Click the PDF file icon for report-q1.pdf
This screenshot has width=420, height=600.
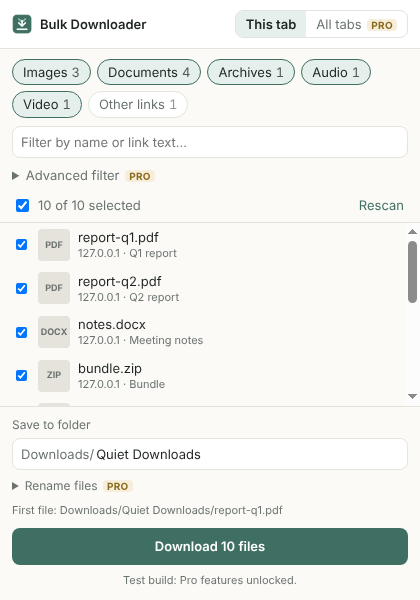pyautogui.click(x=54, y=245)
